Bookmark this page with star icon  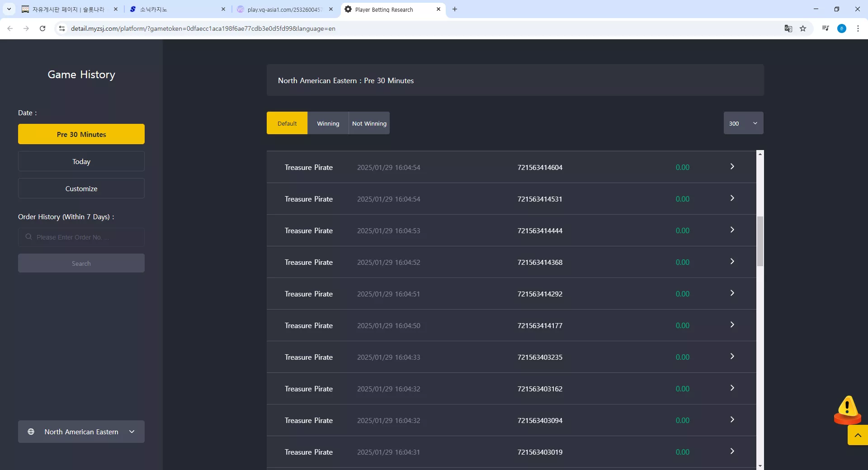click(803, 28)
